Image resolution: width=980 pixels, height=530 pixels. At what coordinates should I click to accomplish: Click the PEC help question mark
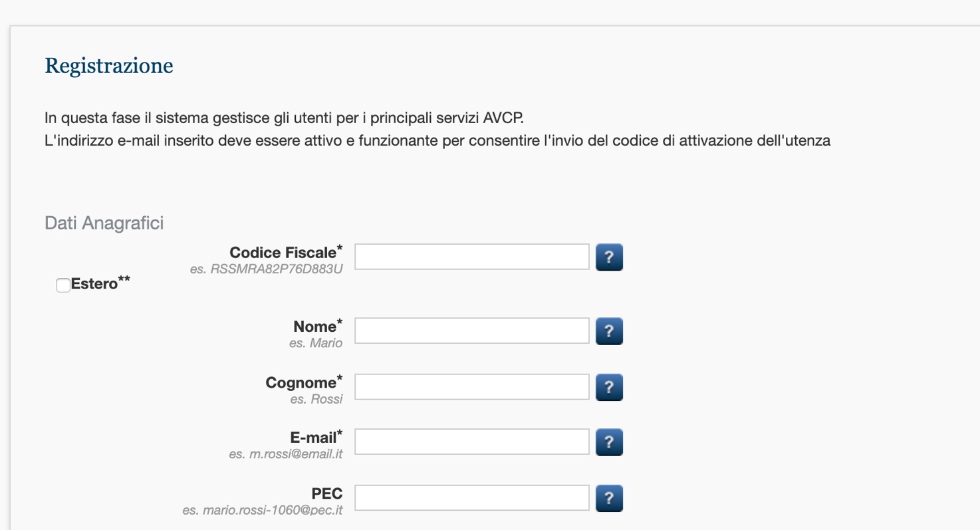click(609, 498)
